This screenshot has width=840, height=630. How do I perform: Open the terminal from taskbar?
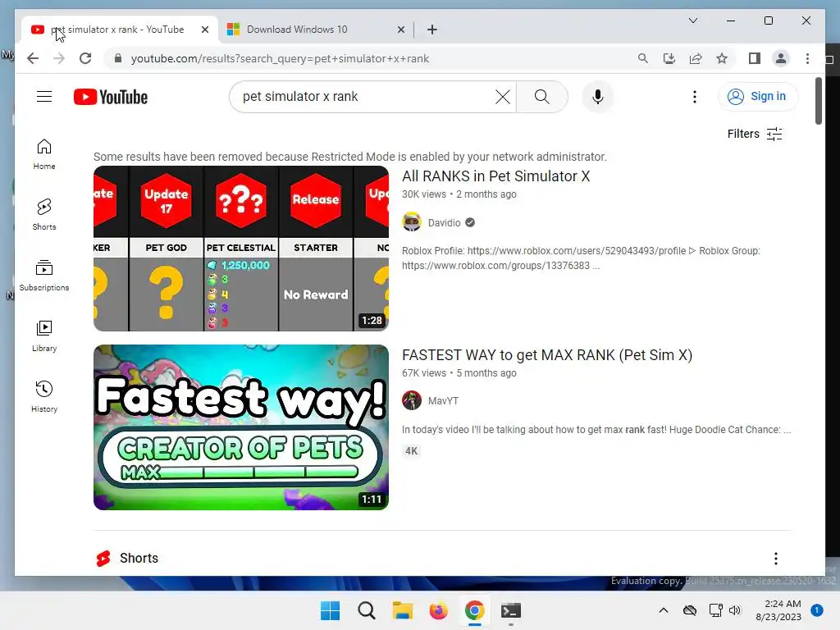(x=510, y=610)
